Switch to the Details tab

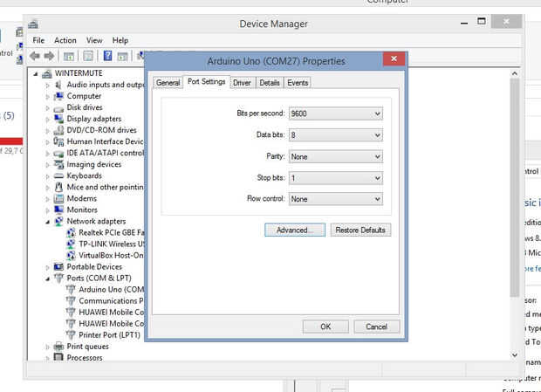[x=270, y=83]
